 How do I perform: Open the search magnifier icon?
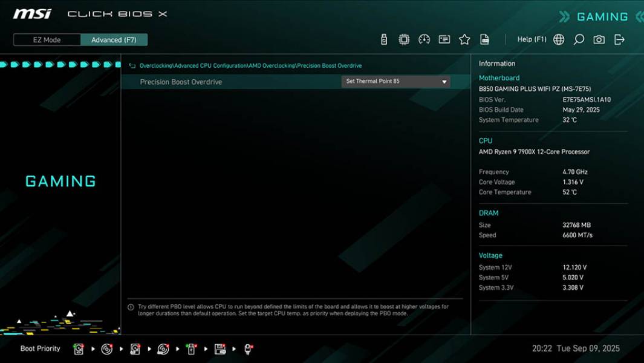pos(579,39)
